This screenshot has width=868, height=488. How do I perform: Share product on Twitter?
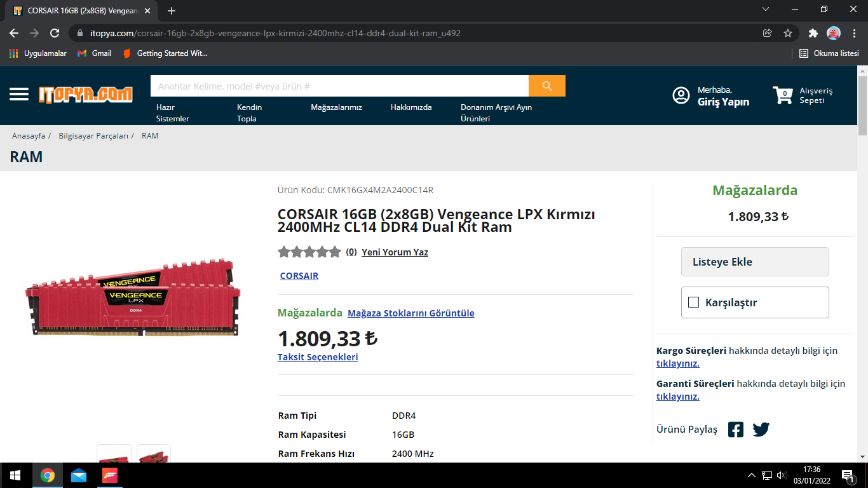coord(761,430)
